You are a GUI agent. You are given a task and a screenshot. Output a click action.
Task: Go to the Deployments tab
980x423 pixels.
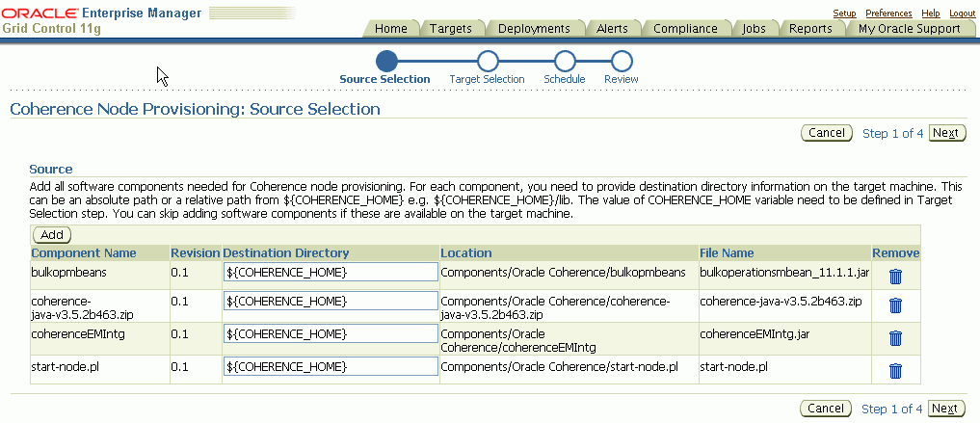(534, 29)
